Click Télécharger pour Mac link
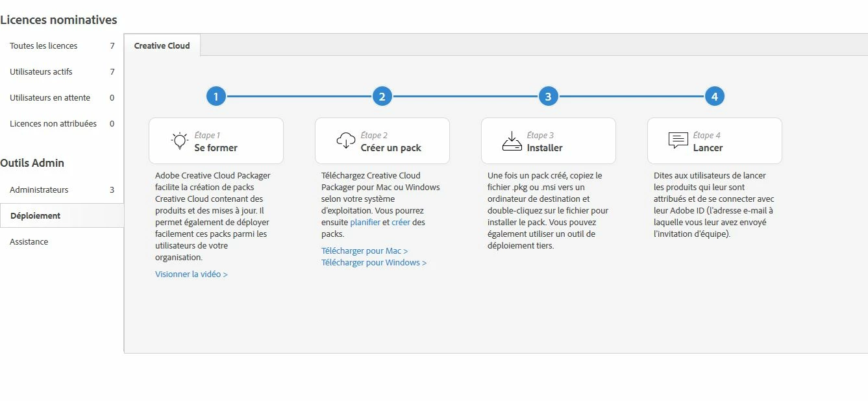868x401 pixels. click(x=365, y=251)
